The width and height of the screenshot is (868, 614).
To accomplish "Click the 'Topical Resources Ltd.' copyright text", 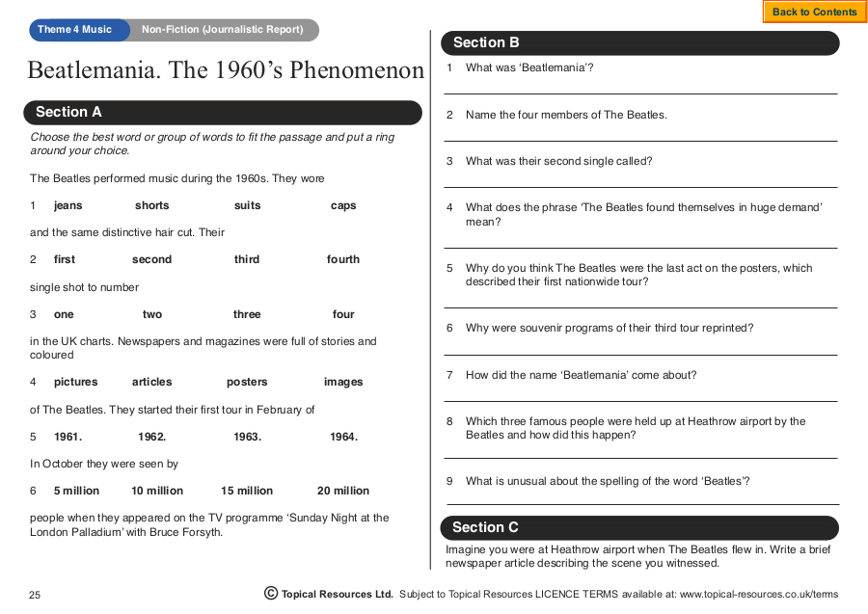I will [338, 594].
